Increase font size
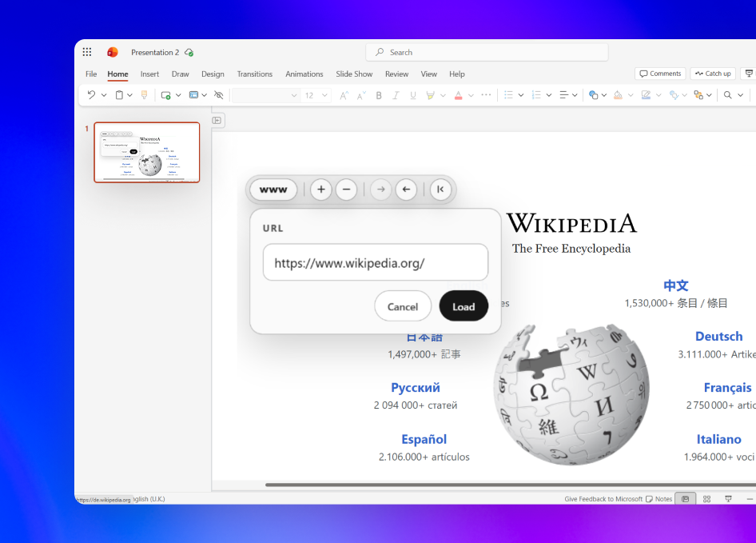 [344, 95]
